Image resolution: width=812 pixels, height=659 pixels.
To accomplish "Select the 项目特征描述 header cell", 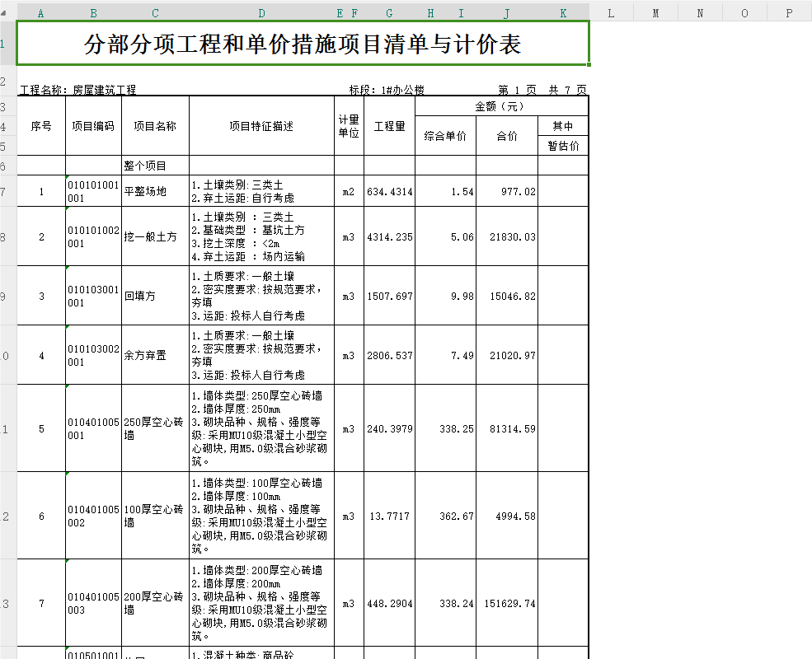I will pos(261,126).
